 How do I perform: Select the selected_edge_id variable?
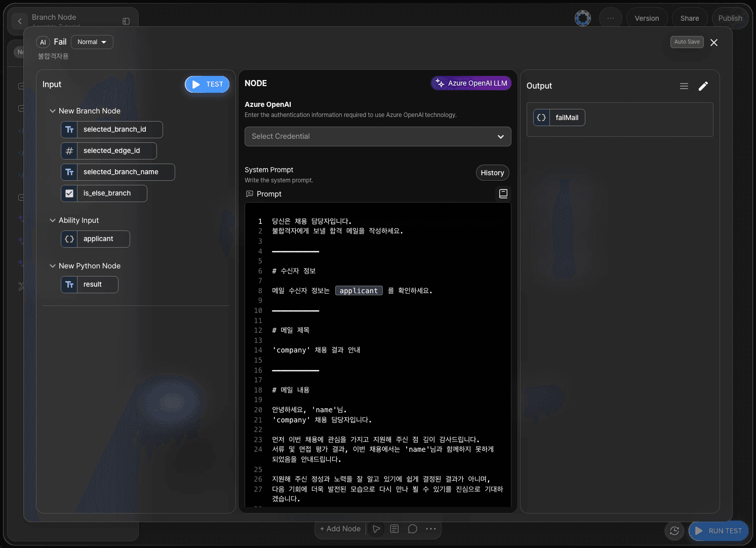(109, 151)
